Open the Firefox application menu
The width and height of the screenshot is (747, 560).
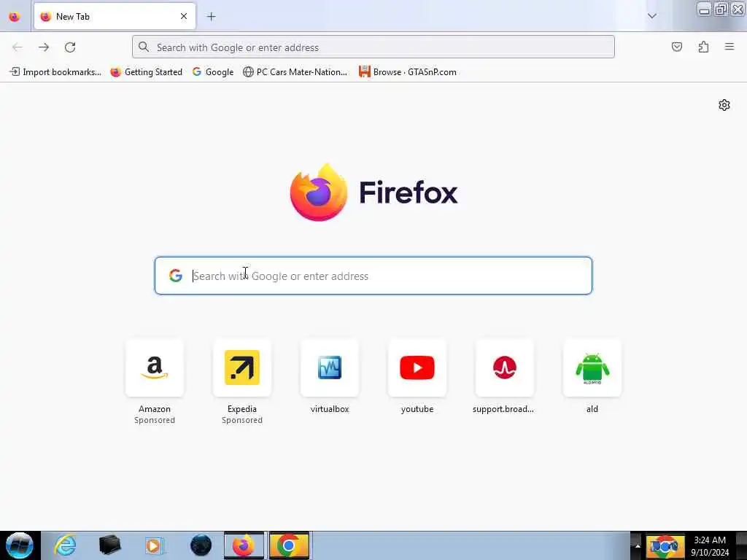point(729,47)
